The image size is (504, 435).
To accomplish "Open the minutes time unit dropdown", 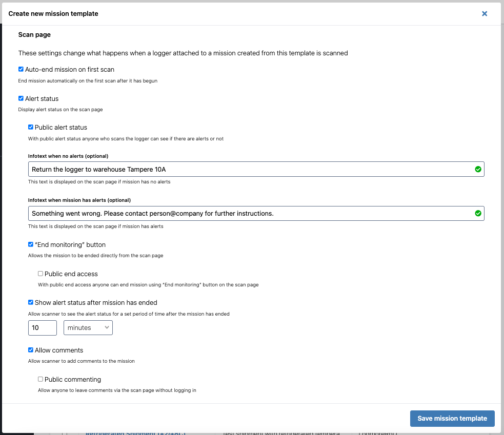I will (88, 327).
